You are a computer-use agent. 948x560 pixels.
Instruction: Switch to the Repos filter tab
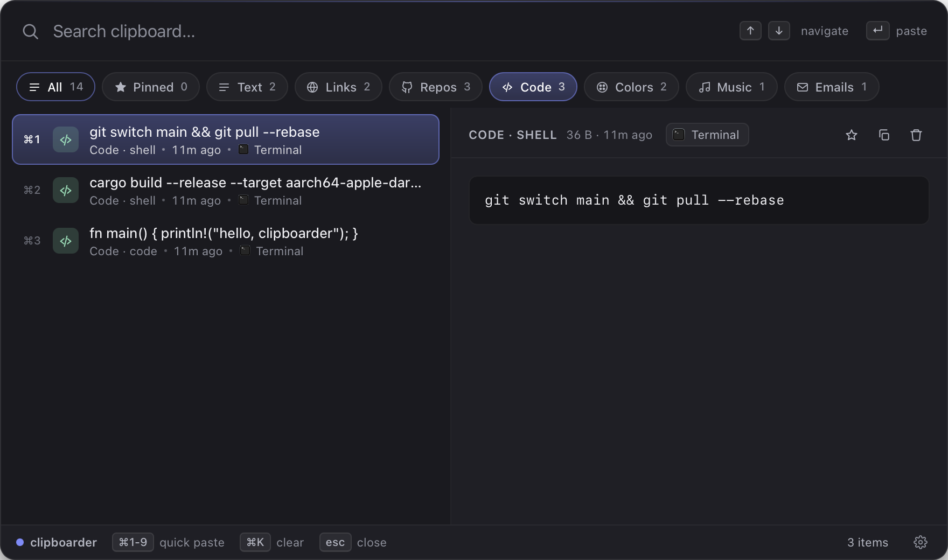[x=436, y=87]
